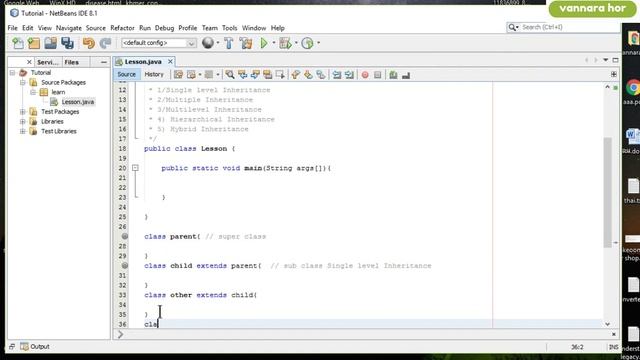
Task: Open the default config combo box
Action: click(x=158, y=43)
